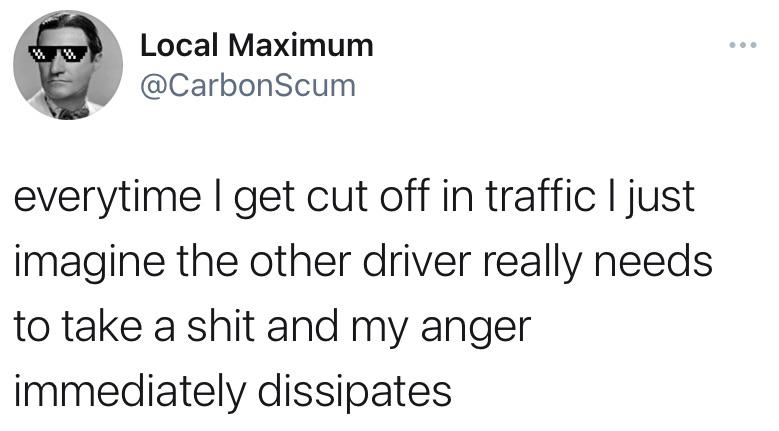Click the word "everytime" in the tweet
779x431 pixels.
[x=107, y=198]
